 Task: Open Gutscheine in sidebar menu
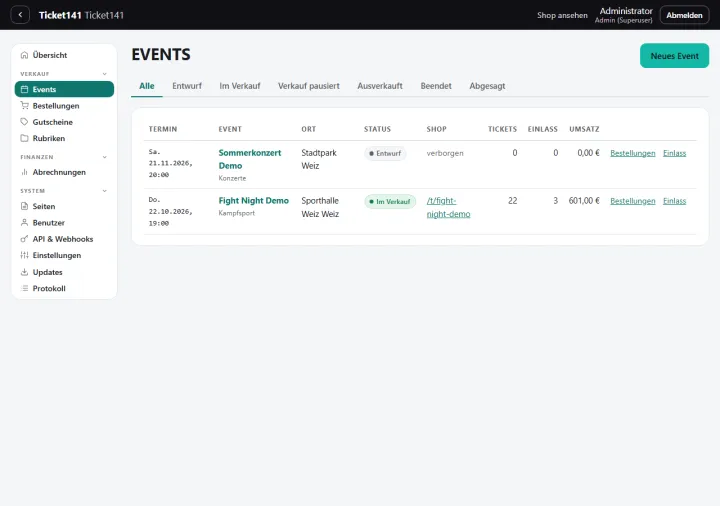64,122
